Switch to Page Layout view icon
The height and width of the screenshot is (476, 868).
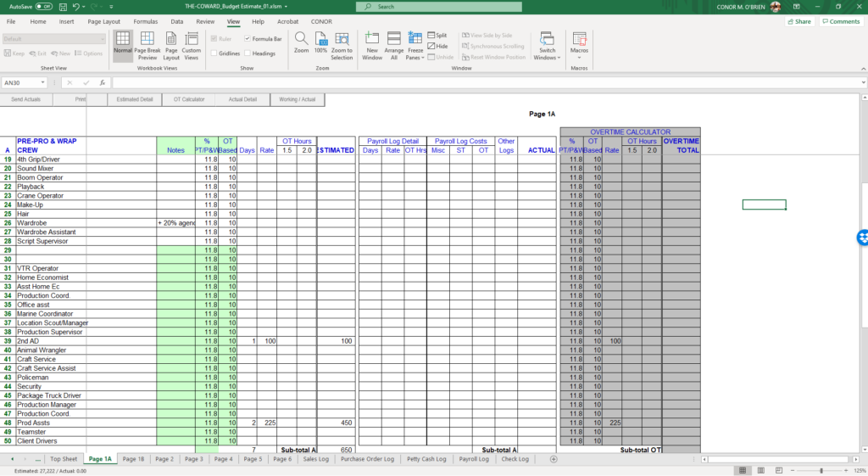tap(171, 46)
